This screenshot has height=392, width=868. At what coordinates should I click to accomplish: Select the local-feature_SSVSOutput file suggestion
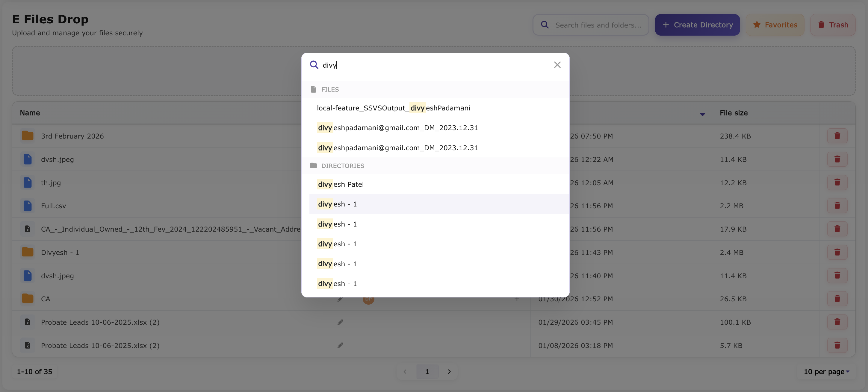[x=393, y=108]
